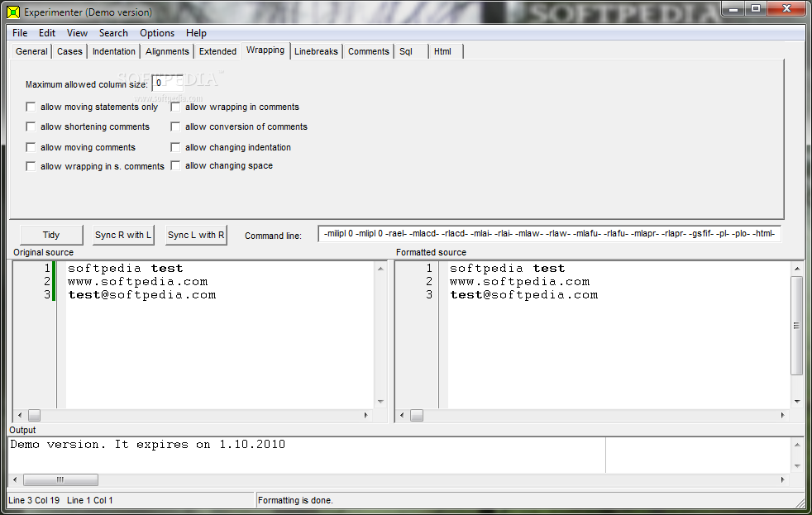Enable allow shortening comments
The image size is (812, 515).
tap(31, 126)
